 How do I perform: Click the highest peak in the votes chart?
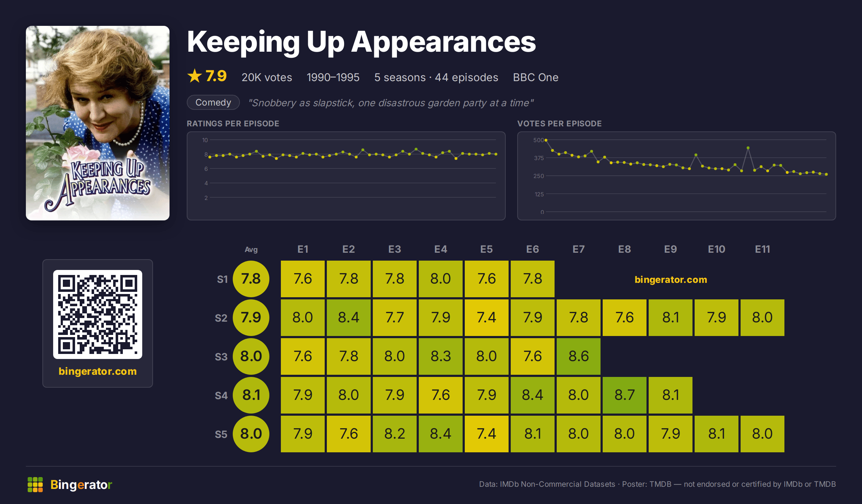(546, 140)
